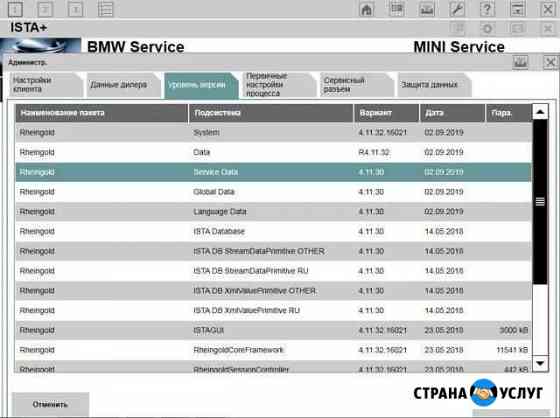This screenshot has height=418, width=560.
Task: Close the Administration dialog with its X
Action: (550, 62)
